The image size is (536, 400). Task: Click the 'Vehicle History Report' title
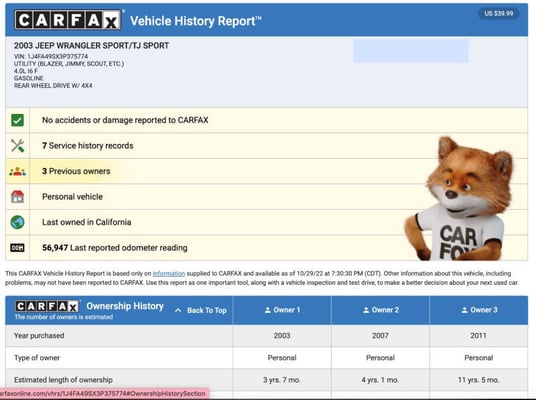(196, 21)
